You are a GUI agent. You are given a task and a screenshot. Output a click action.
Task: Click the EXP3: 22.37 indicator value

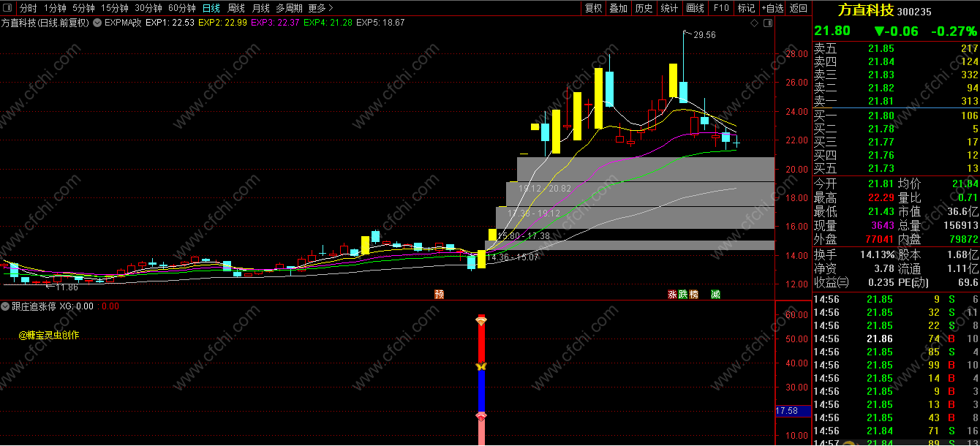(x=275, y=23)
